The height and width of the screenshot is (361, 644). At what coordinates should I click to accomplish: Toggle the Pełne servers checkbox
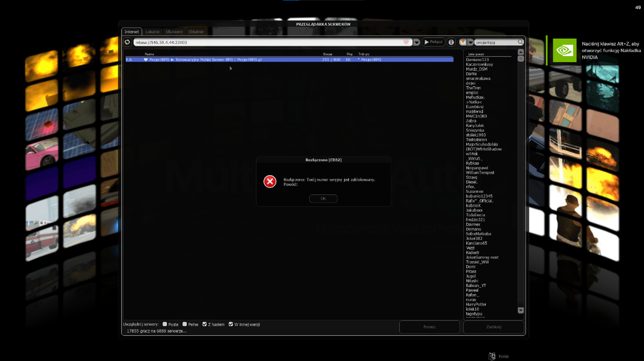[184, 324]
